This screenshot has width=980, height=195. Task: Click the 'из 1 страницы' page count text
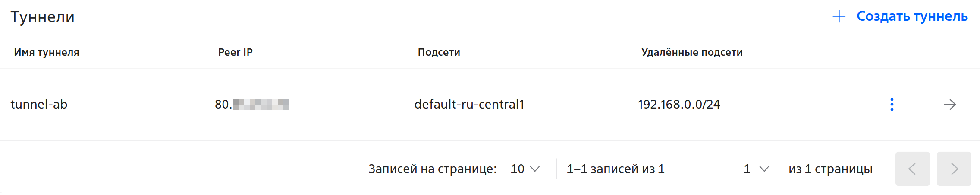coord(830,169)
